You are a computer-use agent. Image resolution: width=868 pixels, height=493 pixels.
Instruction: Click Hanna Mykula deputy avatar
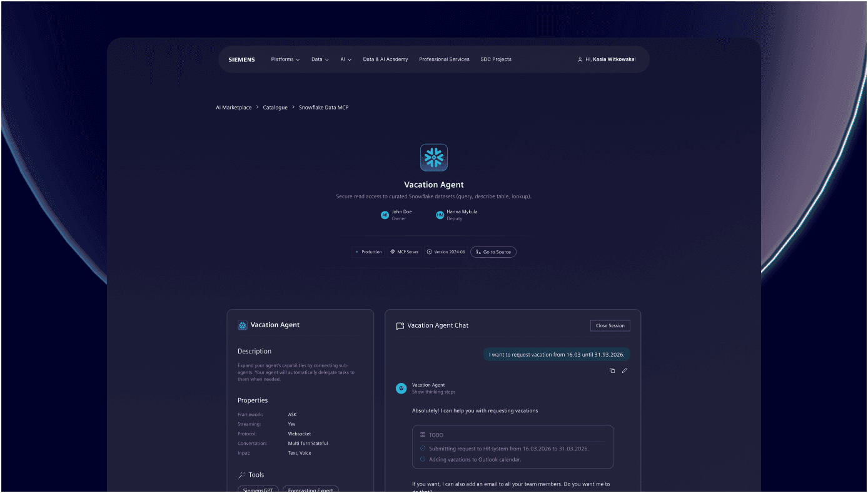click(440, 215)
